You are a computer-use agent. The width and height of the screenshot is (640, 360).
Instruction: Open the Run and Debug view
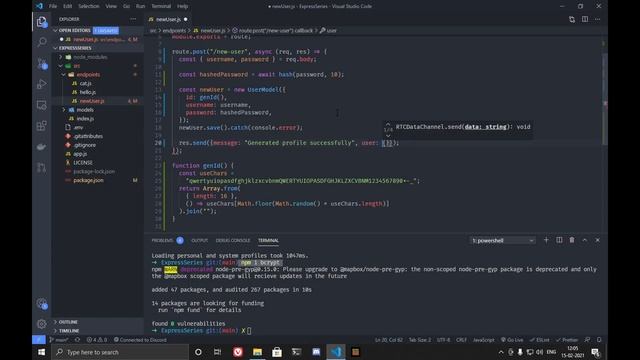(x=42, y=84)
